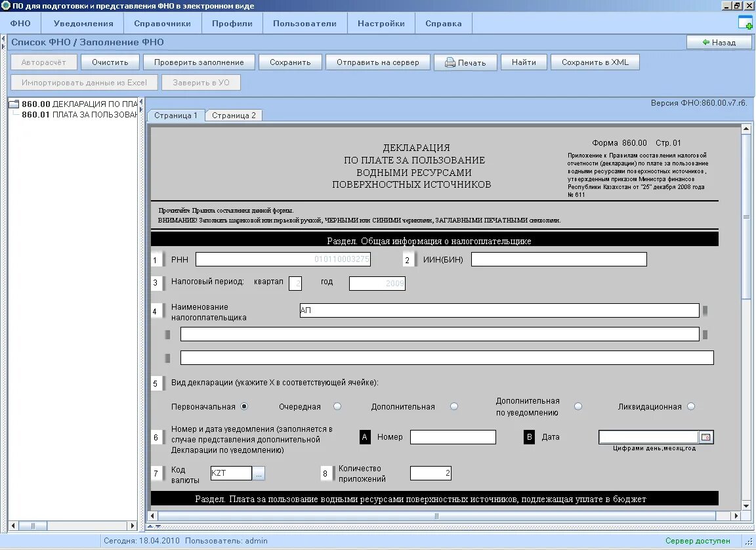Click the black marker square next to РНН
This screenshot has width=756, height=550.
157,259
